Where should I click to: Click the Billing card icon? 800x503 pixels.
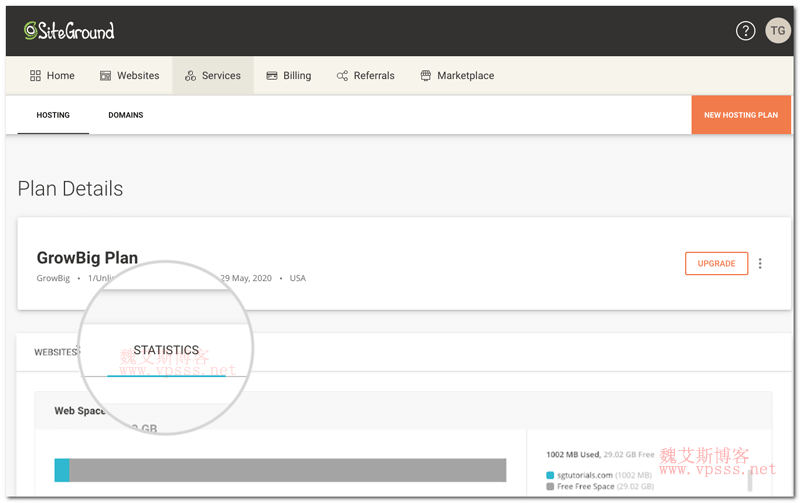(272, 76)
